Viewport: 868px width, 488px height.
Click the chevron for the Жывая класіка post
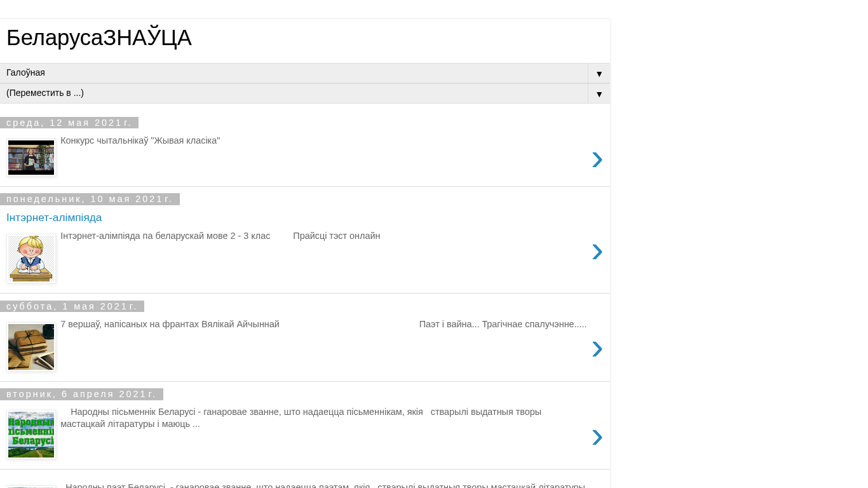[597, 159]
